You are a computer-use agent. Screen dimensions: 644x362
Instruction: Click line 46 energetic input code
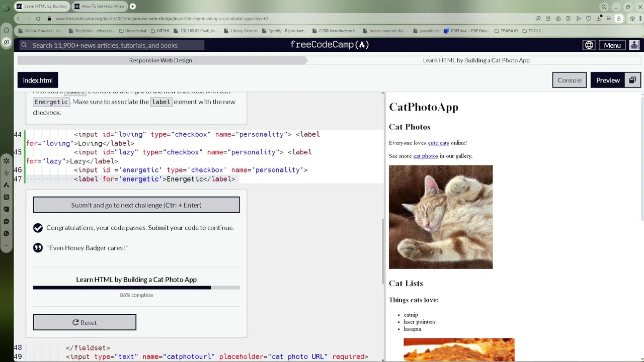(x=191, y=170)
